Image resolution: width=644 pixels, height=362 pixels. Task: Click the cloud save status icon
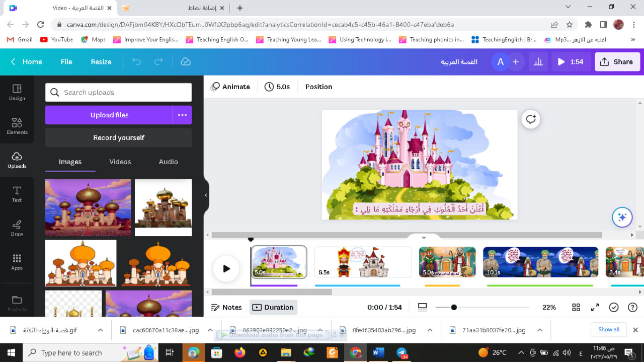pos(186,61)
